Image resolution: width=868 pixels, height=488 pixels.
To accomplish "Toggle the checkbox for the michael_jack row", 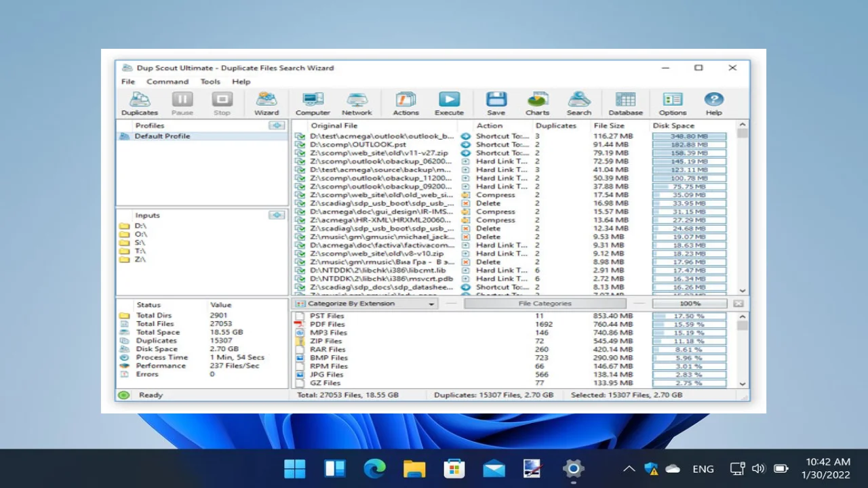I will point(300,237).
